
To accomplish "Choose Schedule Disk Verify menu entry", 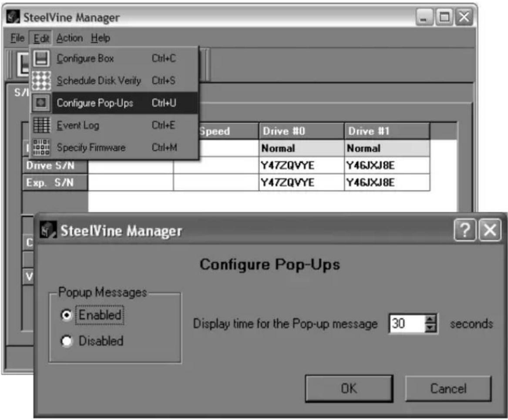I will coord(114,81).
